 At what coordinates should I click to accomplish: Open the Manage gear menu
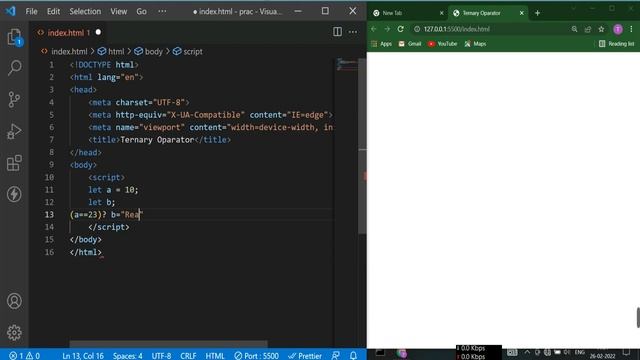pos(14,333)
